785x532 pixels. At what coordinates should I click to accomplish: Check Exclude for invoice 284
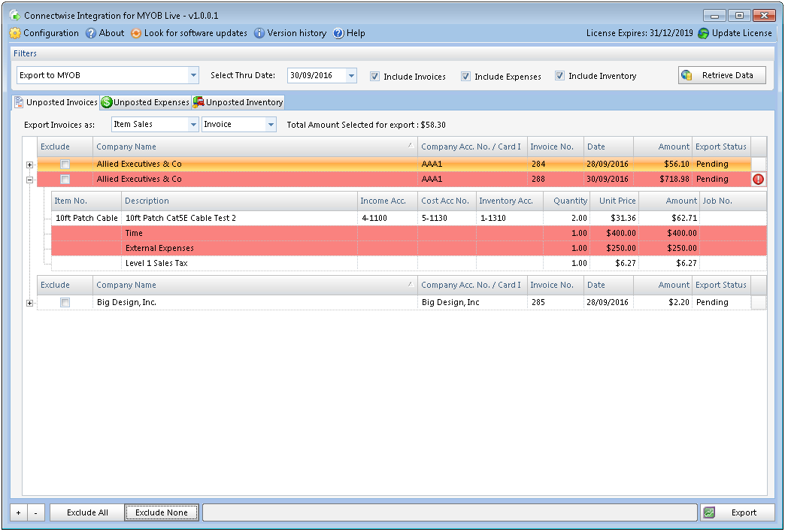[x=65, y=164]
